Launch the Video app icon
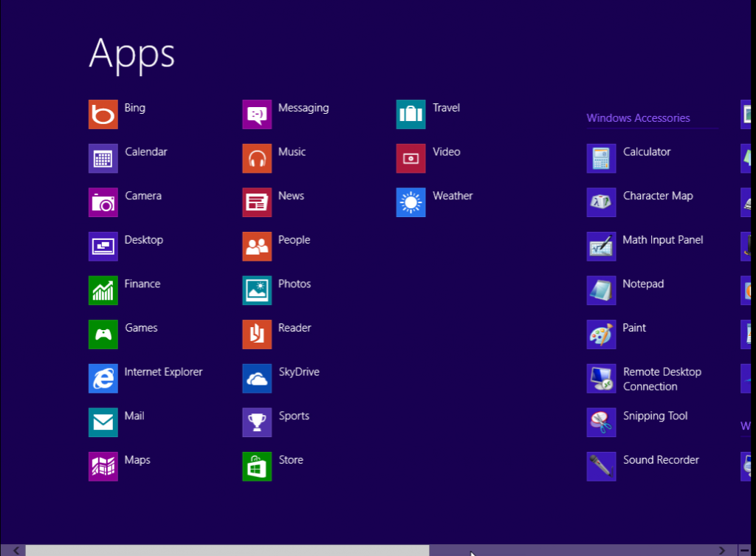Viewport: 756px width, 556px height. (x=410, y=158)
